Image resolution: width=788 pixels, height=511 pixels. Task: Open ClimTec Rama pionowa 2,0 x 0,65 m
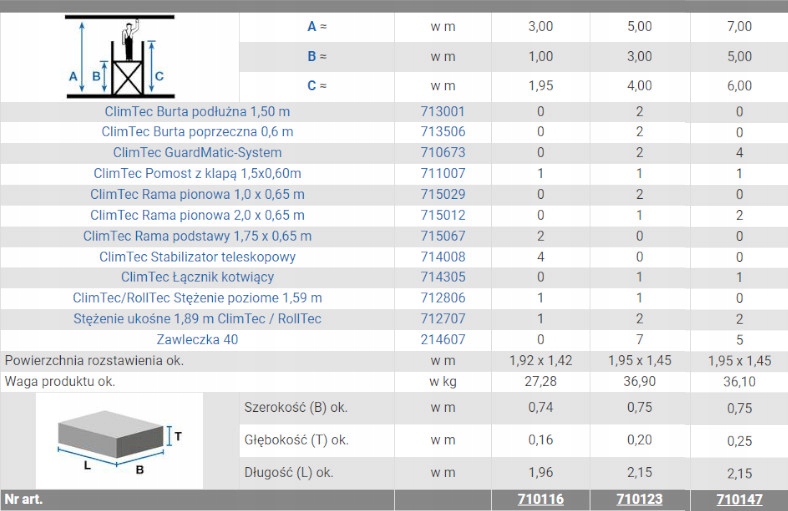tap(197, 215)
